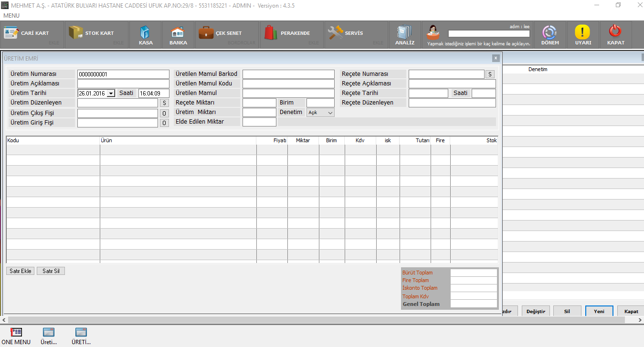This screenshot has width=644, height=347.
Task: Click the Yeni button
Action: pos(599,311)
